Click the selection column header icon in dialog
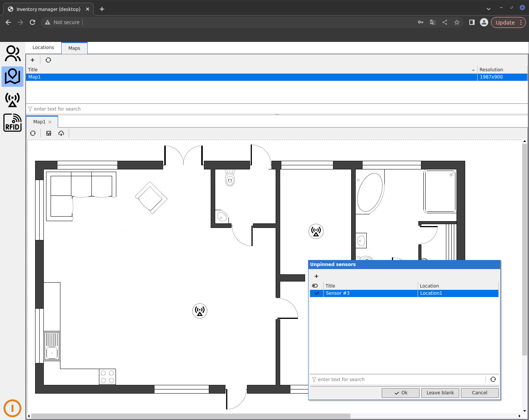This screenshot has height=420, width=529. [315, 286]
